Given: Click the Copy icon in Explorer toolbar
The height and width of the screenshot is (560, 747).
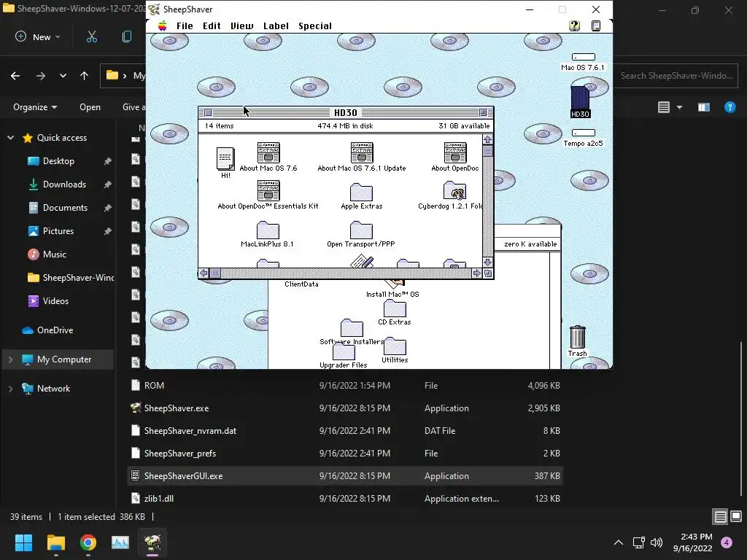Looking at the screenshot, I should (127, 36).
